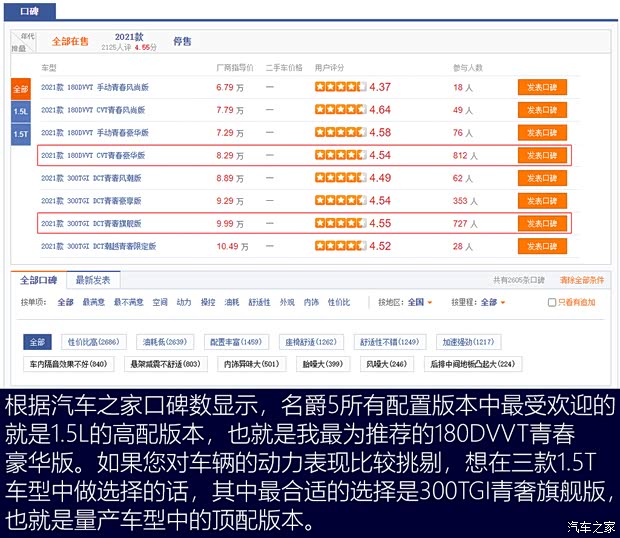The height and width of the screenshot is (538, 620).
Task: Open 2021款 180DVVT CVT青春风尚版 model link
Action: click(x=93, y=110)
